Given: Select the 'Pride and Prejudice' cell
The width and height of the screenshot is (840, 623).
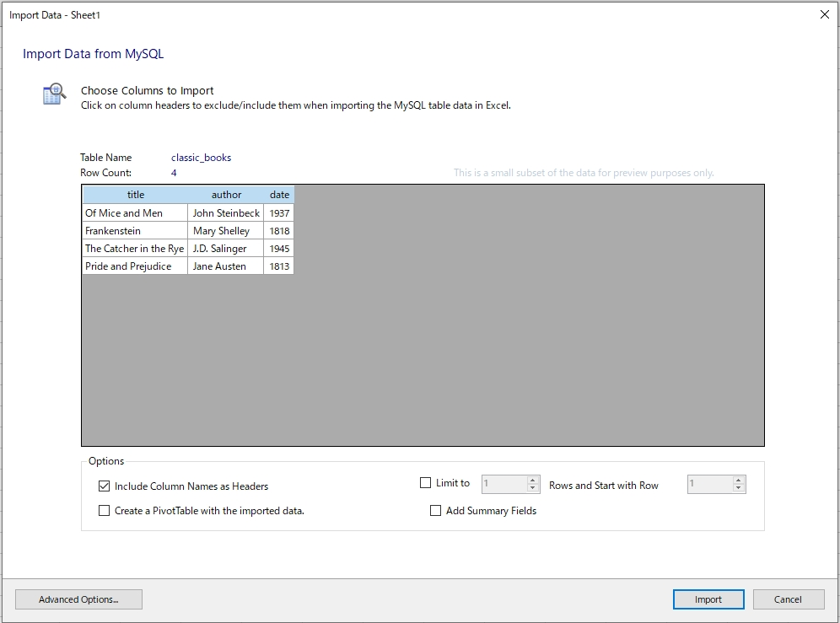Looking at the screenshot, I should (x=135, y=266).
